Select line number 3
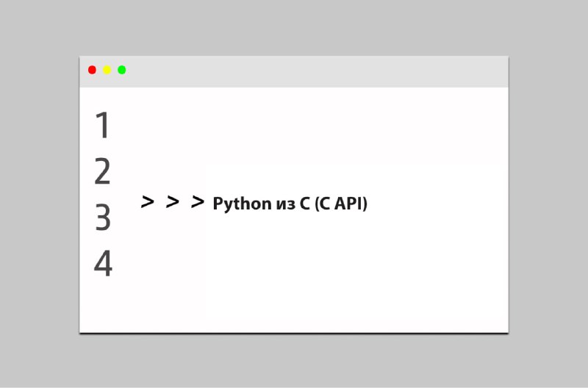Image resolution: width=588 pixels, height=388 pixels. tap(103, 218)
